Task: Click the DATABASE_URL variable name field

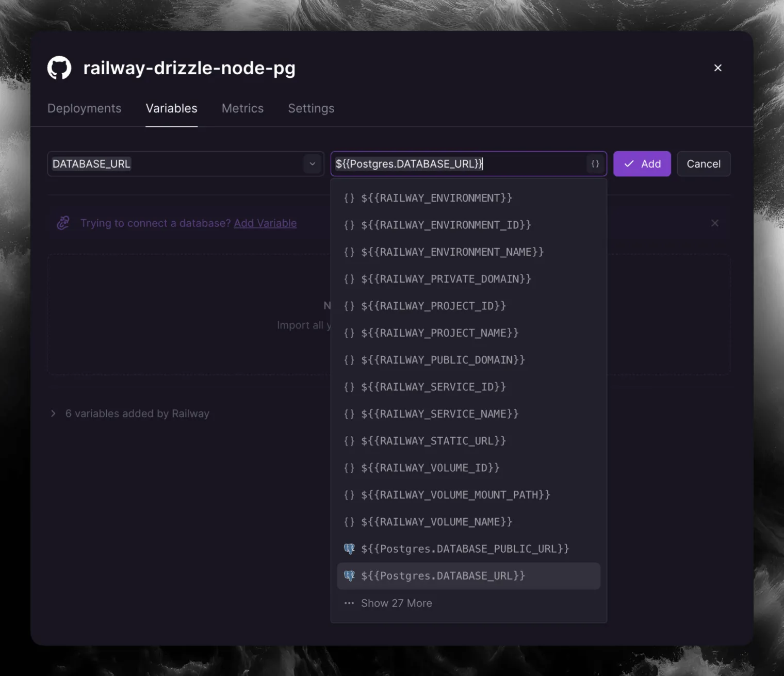Action: pos(175,164)
